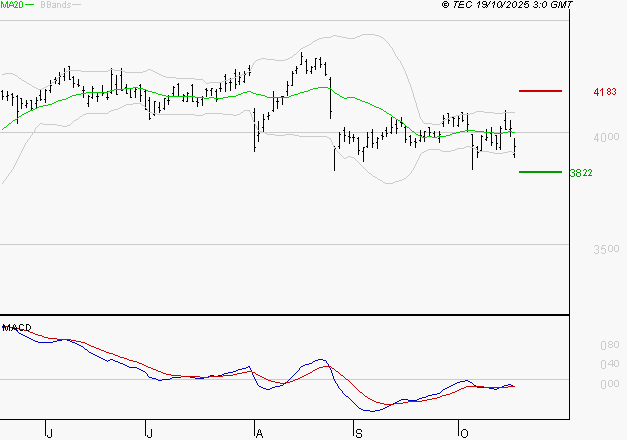
Task: Click the green support level line
Action: point(540,172)
